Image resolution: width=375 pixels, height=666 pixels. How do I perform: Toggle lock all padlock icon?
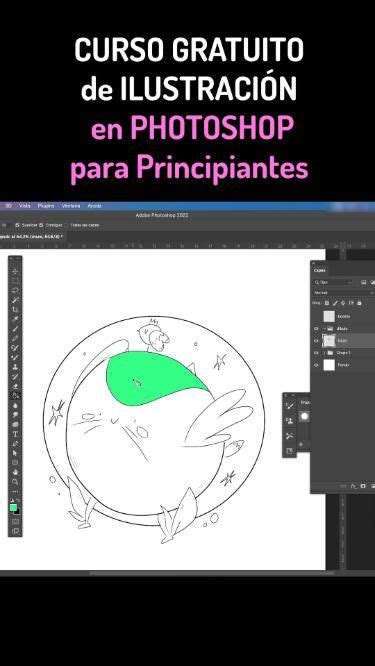pyautogui.click(x=359, y=303)
